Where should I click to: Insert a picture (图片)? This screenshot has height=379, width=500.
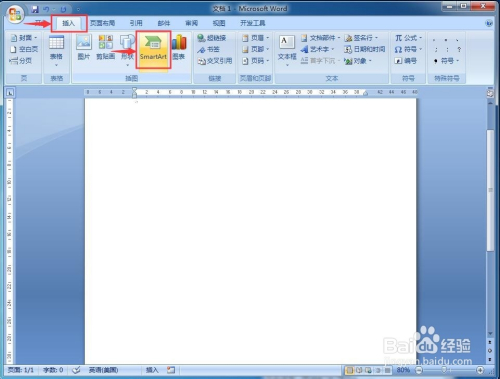click(x=84, y=47)
